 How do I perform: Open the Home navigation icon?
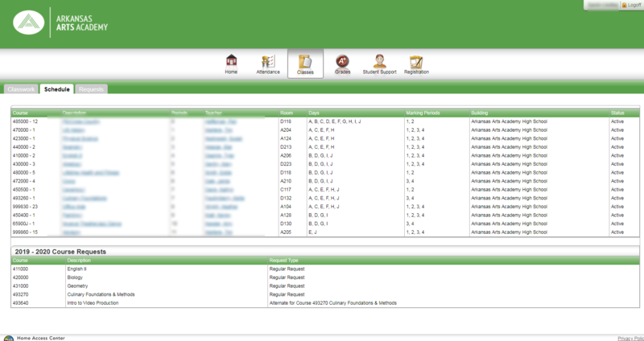pos(232,64)
